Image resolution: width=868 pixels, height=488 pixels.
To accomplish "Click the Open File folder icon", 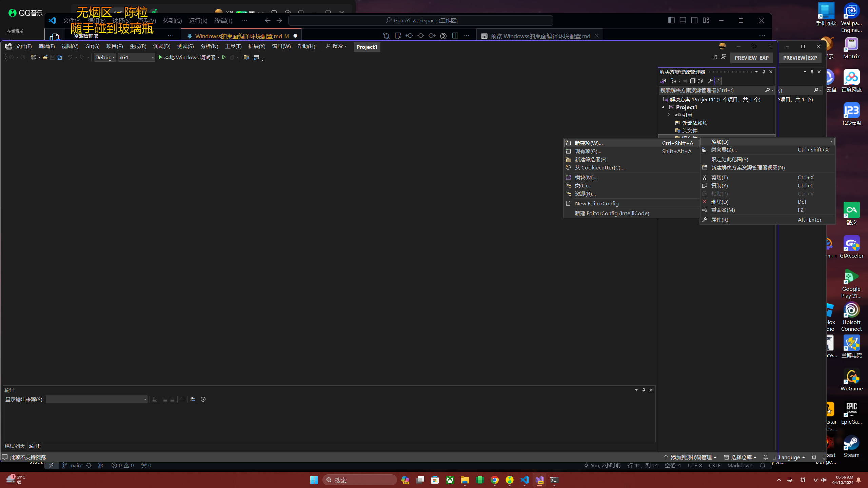I will click(45, 57).
